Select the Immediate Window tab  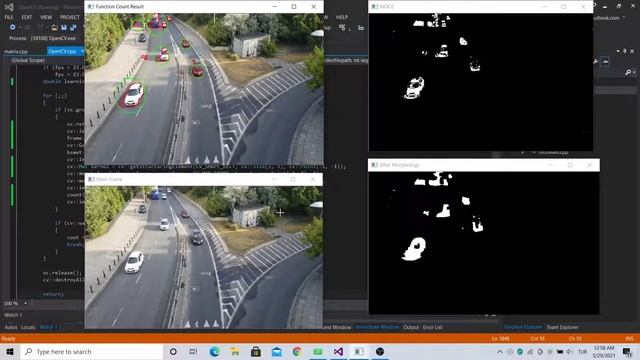click(x=377, y=327)
